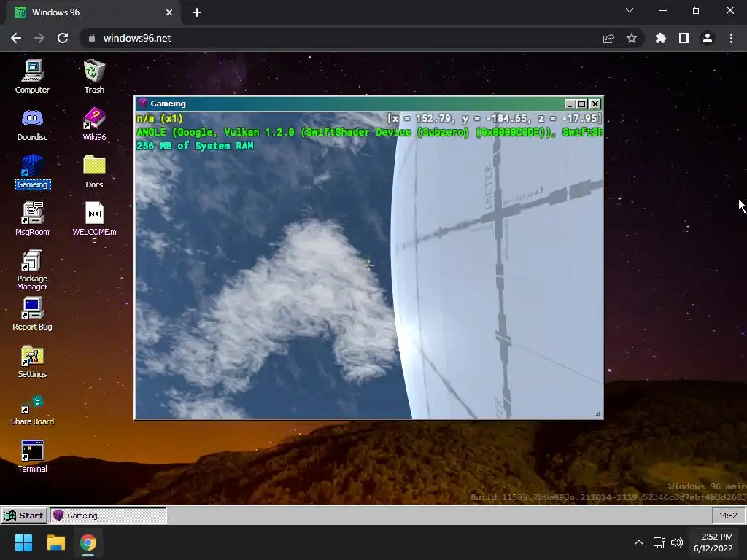Close the Gameing window
747x560 pixels.
coord(595,104)
